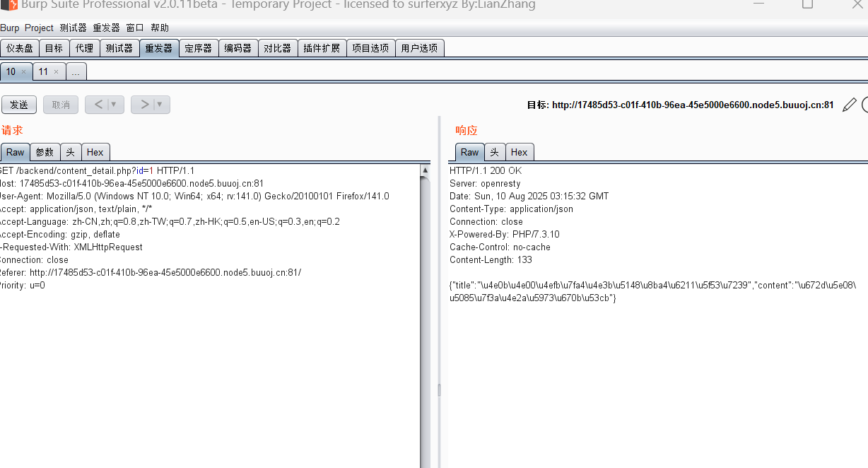Select request Raw tab
The width and height of the screenshot is (868, 468).
pyautogui.click(x=15, y=152)
